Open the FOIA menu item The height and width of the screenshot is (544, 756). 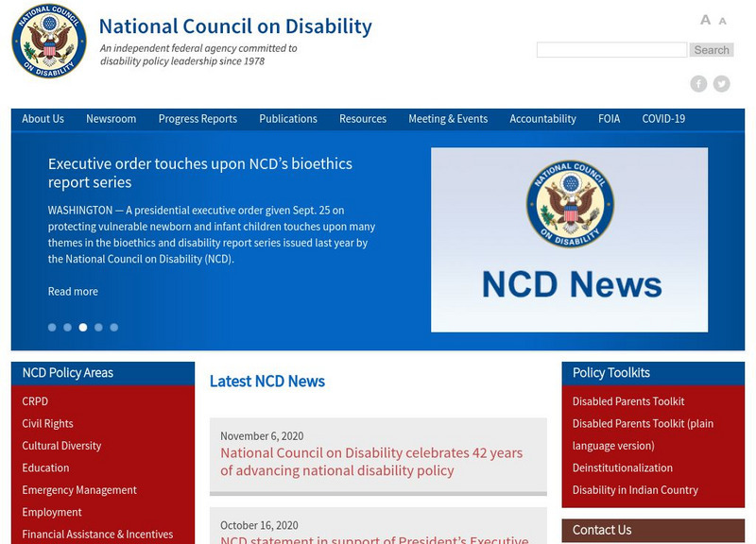(609, 119)
